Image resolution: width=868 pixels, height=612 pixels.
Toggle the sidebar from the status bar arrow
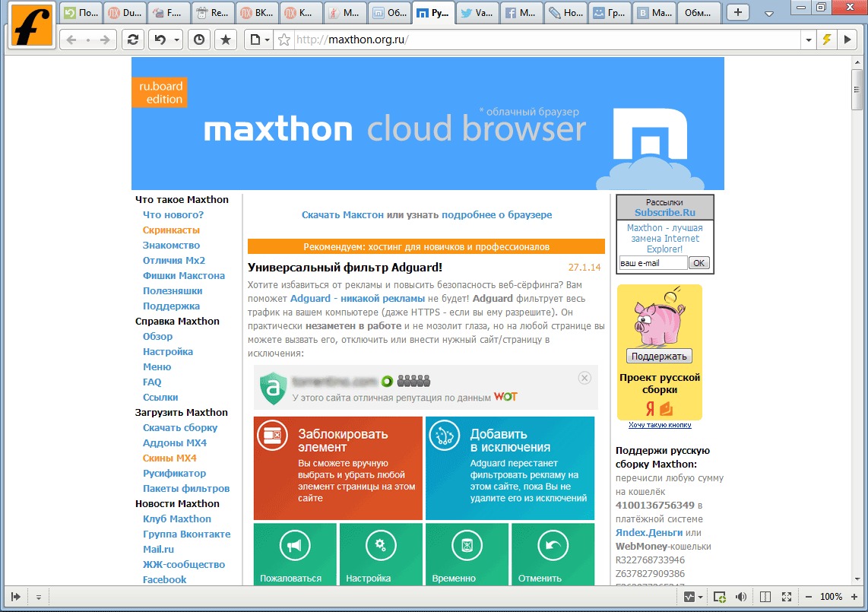click(x=15, y=597)
